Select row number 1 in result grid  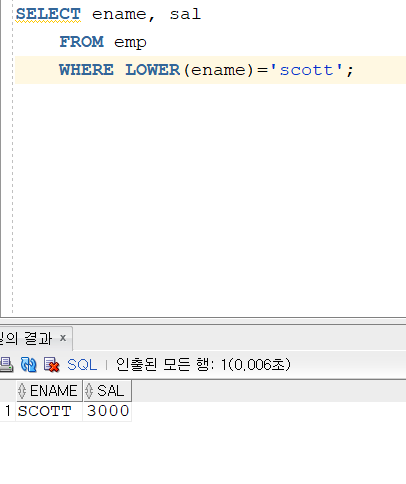tap(8, 411)
